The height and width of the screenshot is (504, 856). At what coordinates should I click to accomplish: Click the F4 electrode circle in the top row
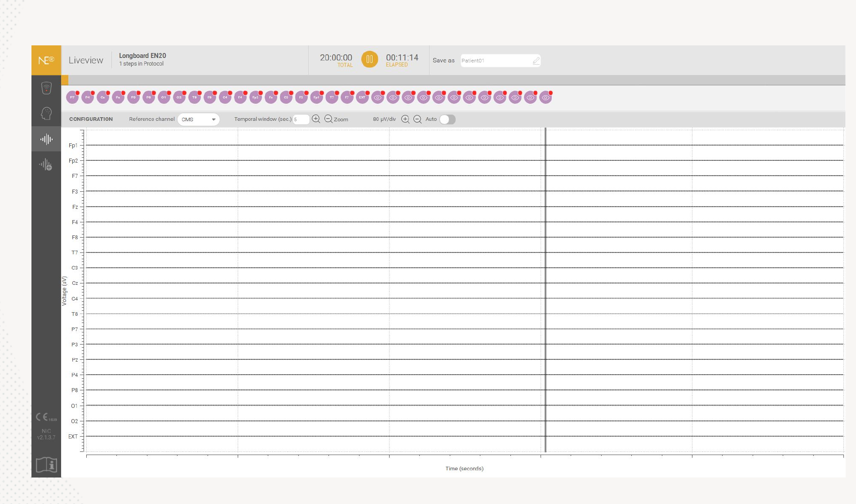240,97
